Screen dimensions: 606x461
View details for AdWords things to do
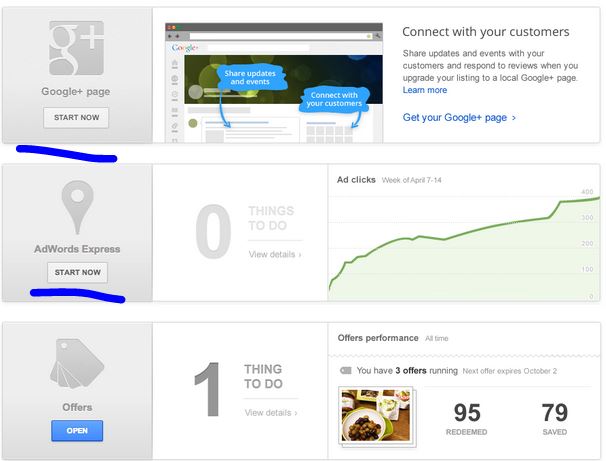[275, 254]
